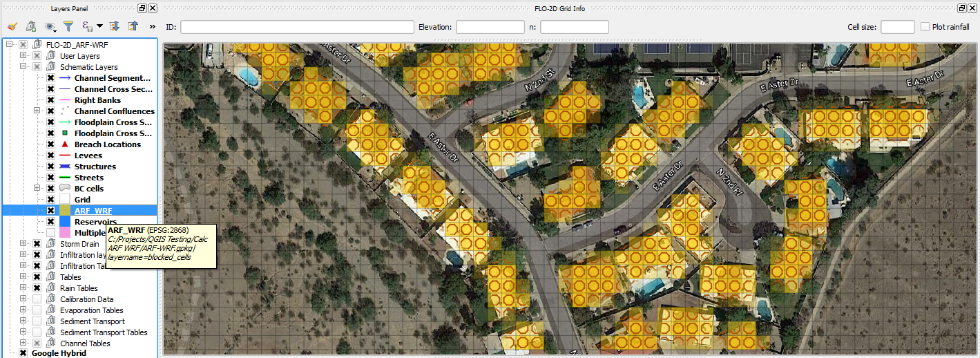Toggle visibility of the Levees layer
Viewport: 980px width, 358px height.
(x=50, y=156)
